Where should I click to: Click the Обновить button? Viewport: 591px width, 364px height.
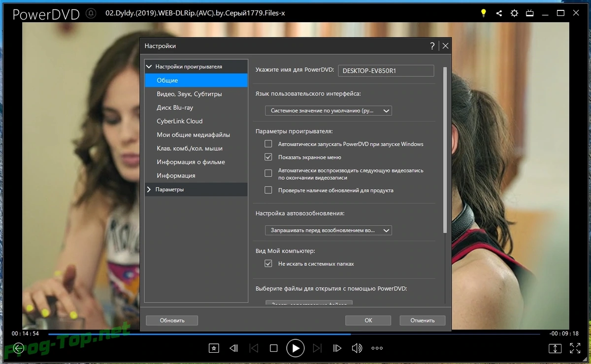coord(172,320)
